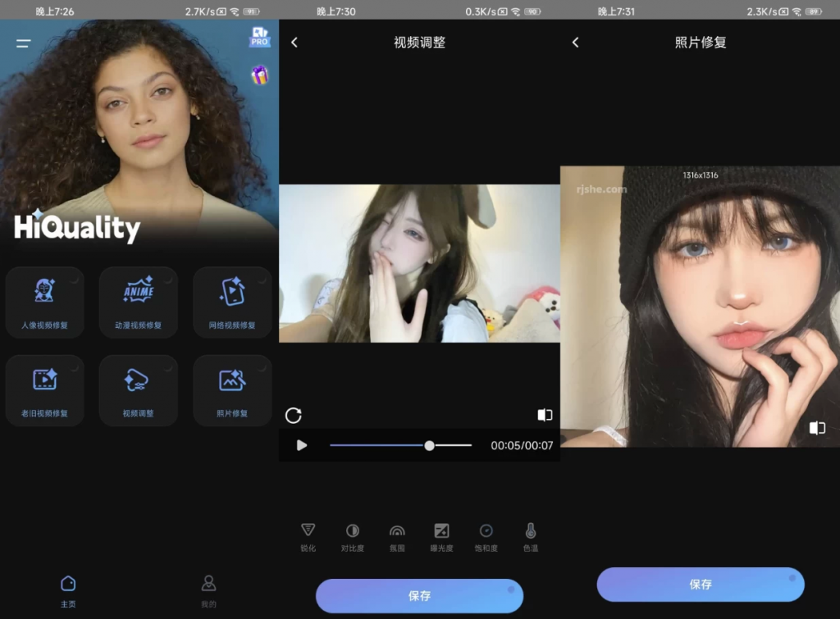Click 保存 button on photo repair screen
The image size is (840, 619).
pos(700,585)
